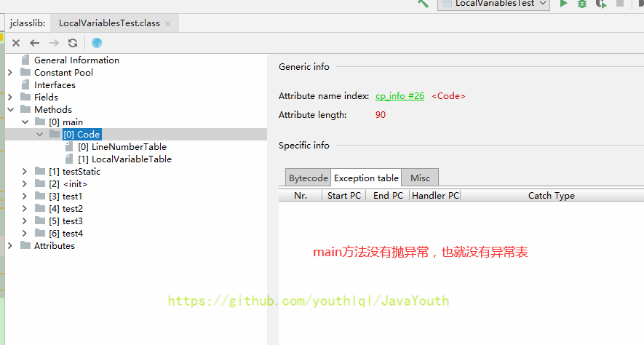The height and width of the screenshot is (345, 644).
Task: Expand the [3] test1 chevron
Action: (x=25, y=197)
